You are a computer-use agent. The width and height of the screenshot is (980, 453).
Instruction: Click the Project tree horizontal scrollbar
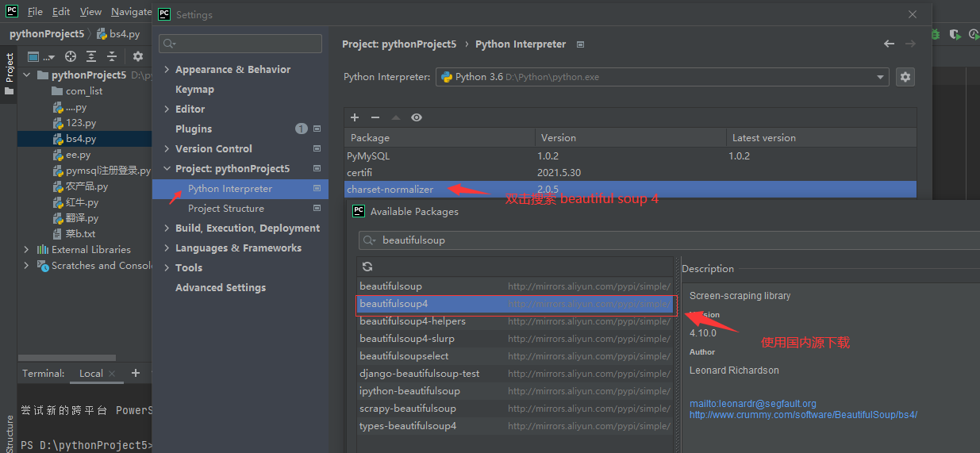click(67, 358)
